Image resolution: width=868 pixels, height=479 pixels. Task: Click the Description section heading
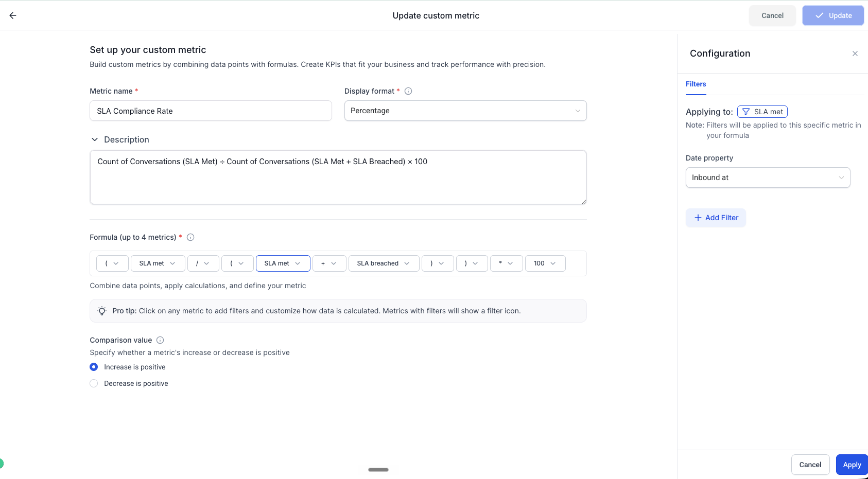point(127,139)
